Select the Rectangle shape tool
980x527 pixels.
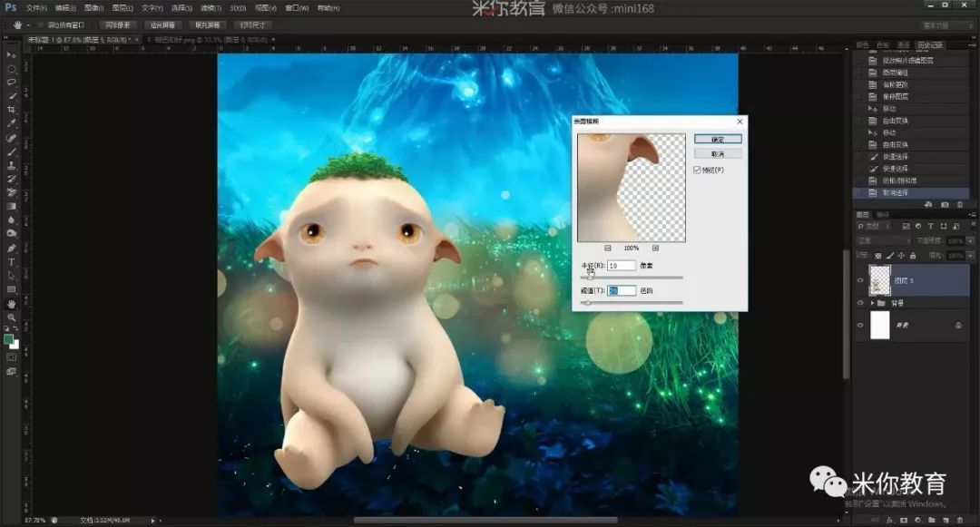pyautogui.click(x=11, y=289)
